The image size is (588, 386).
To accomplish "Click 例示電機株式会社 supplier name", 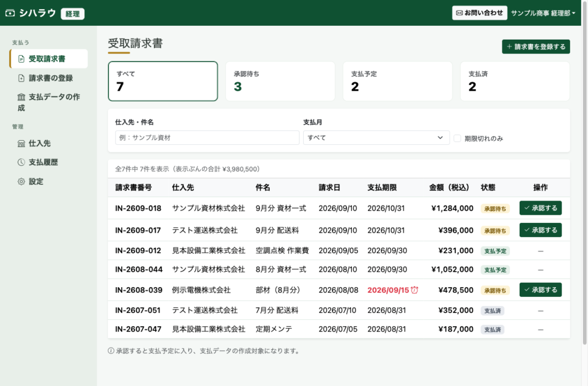I will (202, 290).
